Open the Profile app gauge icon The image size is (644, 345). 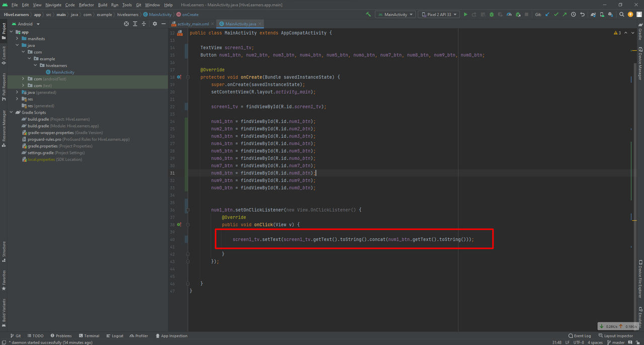[509, 15]
